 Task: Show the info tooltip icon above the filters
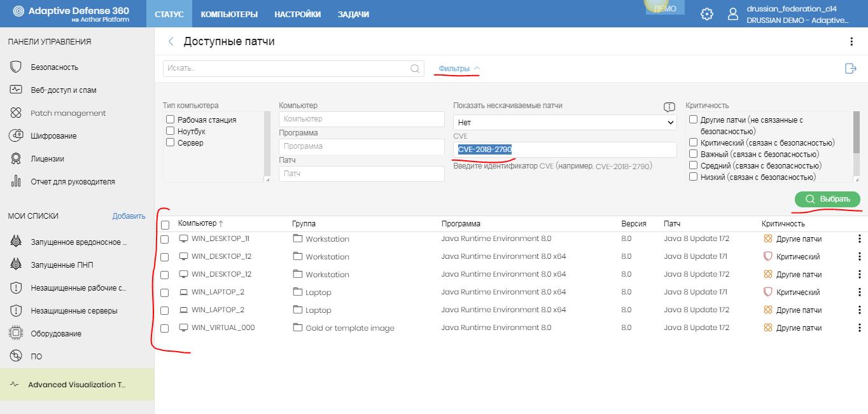[x=669, y=107]
